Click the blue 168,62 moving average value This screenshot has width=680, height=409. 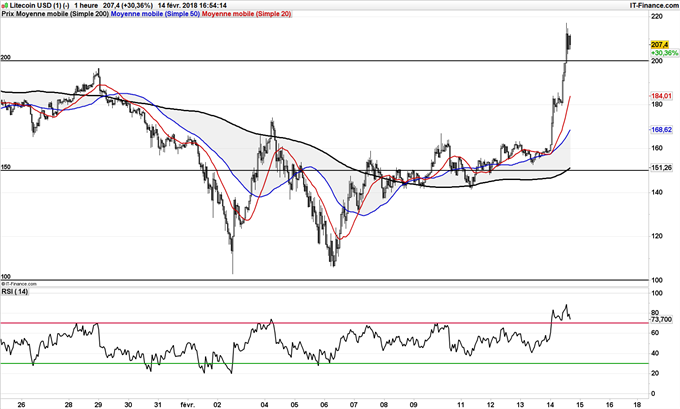pos(661,130)
